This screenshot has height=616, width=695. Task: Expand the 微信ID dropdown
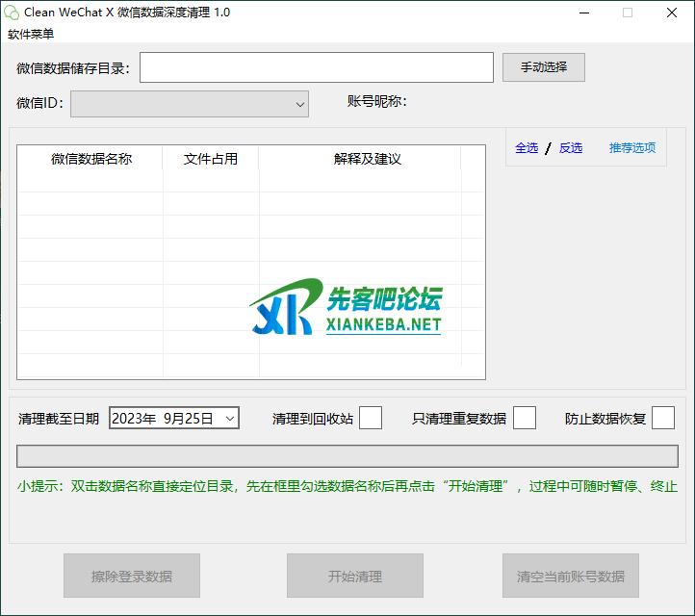coord(299,103)
